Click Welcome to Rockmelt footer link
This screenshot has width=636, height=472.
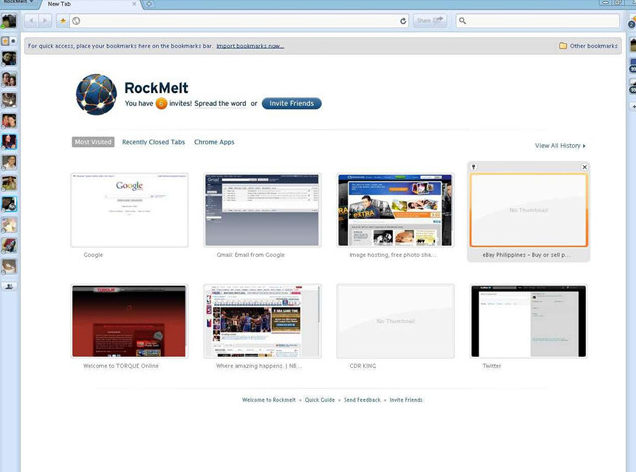point(269,400)
